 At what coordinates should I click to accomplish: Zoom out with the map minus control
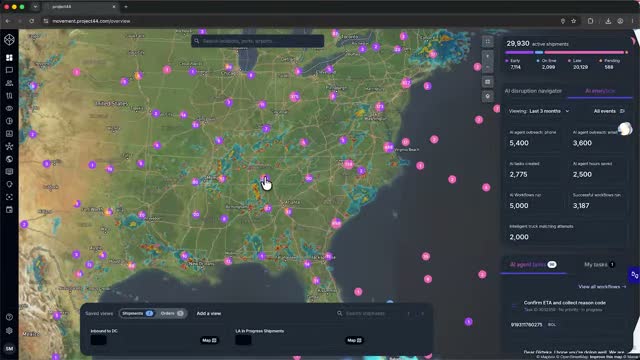point(487,67)
